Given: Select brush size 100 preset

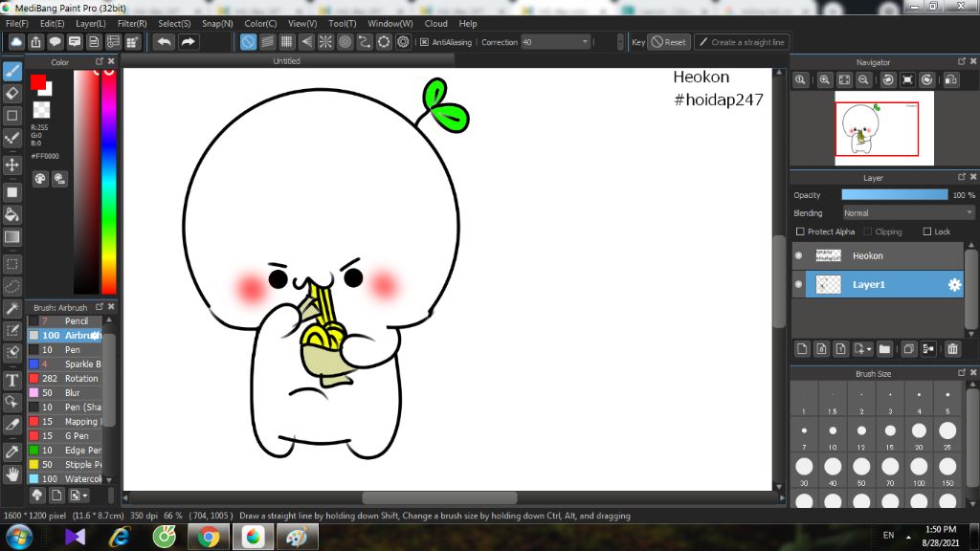Looking at the screenshot, I should pos(919,471).
